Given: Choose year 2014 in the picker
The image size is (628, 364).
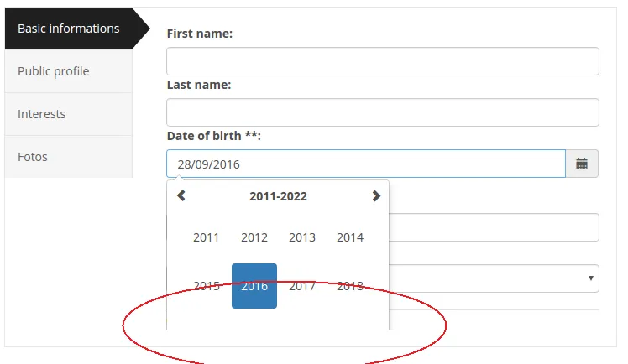Looking at the screenshot, I should click(350, 237).
